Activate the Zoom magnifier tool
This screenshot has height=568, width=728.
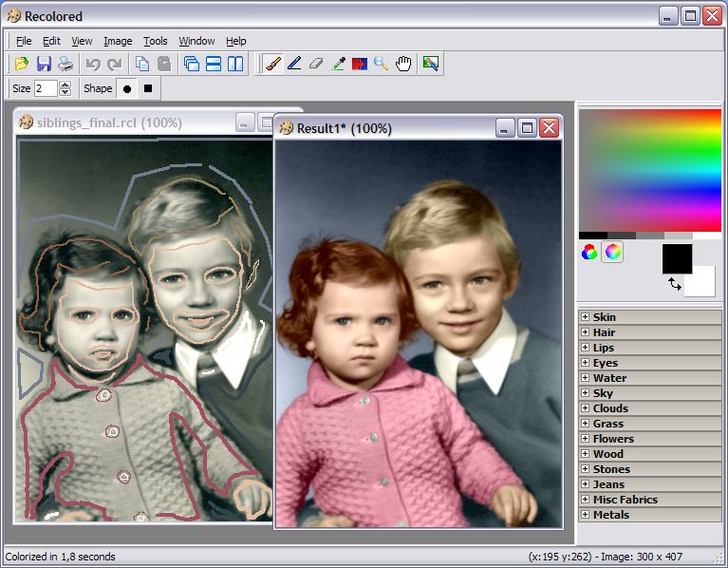tap(381, 64)
